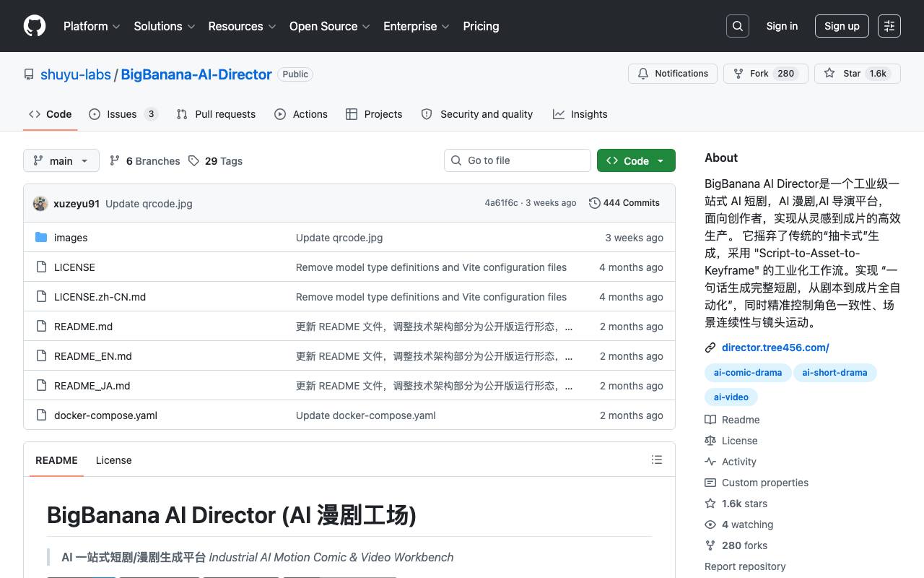This screenshot has width=924, height=578.
Task: Open the director.tree456.com website link
Action: tap(775, 348)
